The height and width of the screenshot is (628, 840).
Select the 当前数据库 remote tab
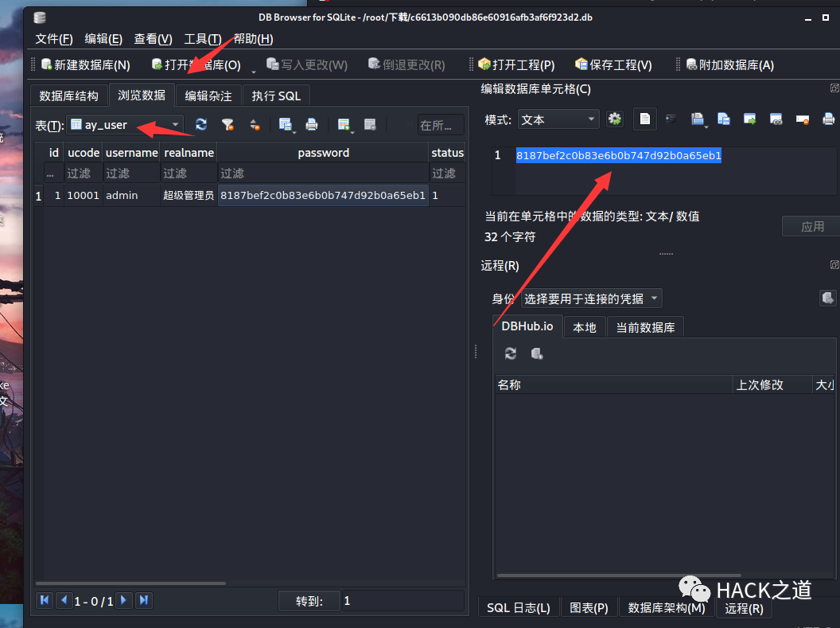point(646,327)
